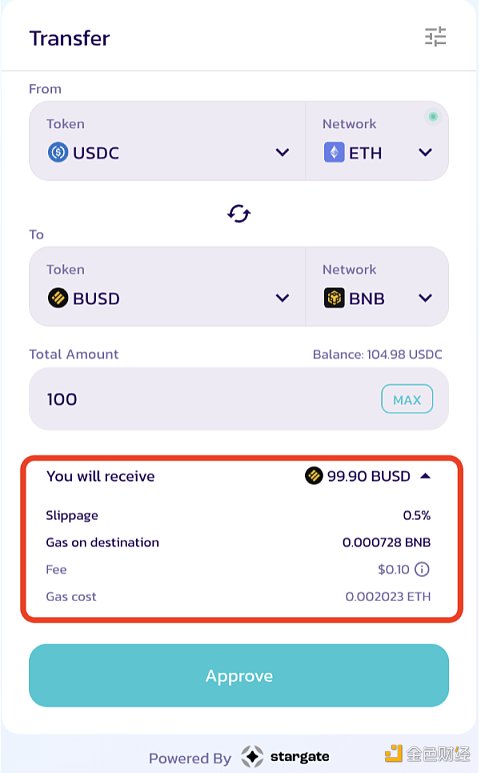Click the BNB network logo
Viewport: 481px width, 773px height.
coord(334,298)
